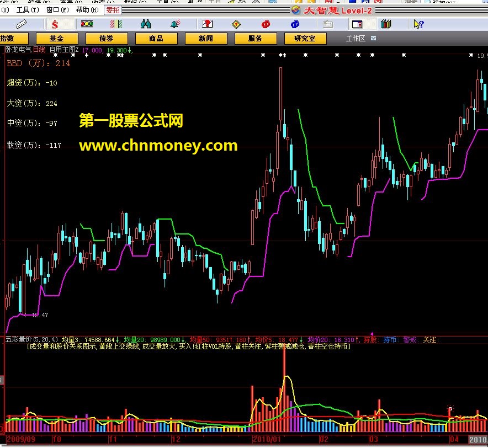Select the 2009/09 date on the time axis

point(21,439)
